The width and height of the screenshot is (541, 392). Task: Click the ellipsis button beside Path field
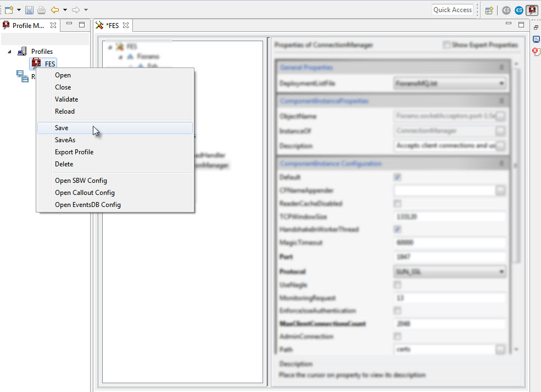pyautogui.click(x=500, y=349)
